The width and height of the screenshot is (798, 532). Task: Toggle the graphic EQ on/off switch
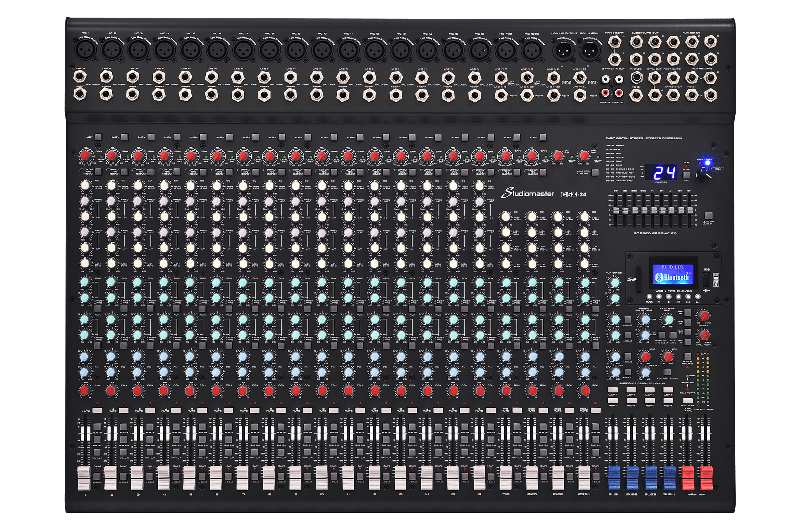(708, 216)
